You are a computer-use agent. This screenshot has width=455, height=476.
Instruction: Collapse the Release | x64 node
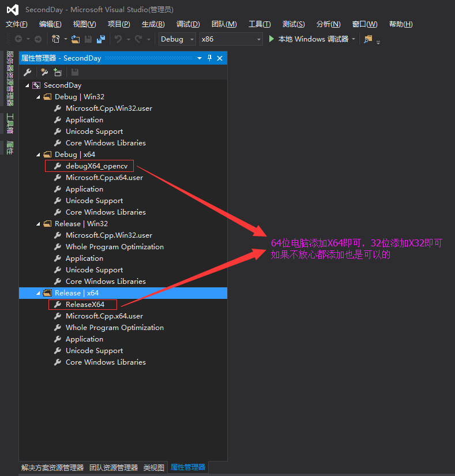point(38,293)
